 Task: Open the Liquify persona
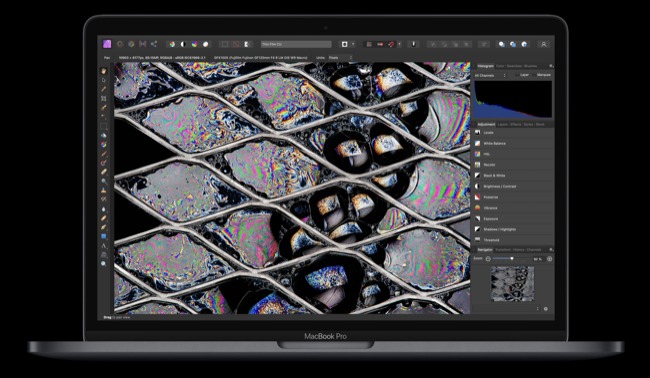[x=120, y=44]
